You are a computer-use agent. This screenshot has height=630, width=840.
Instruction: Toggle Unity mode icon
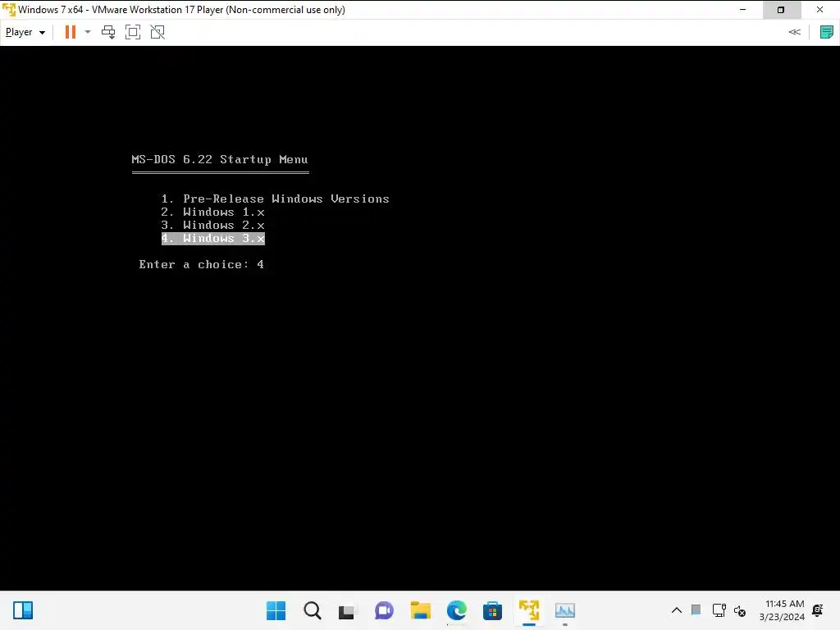157,32
